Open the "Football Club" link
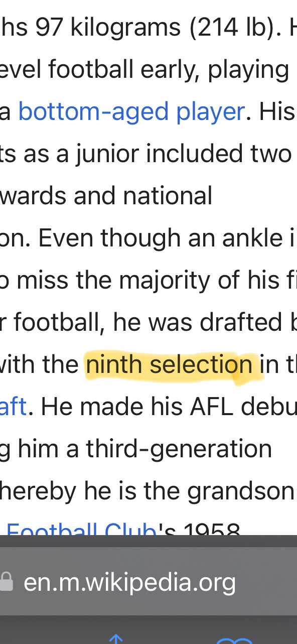 [x=81, y=528]
